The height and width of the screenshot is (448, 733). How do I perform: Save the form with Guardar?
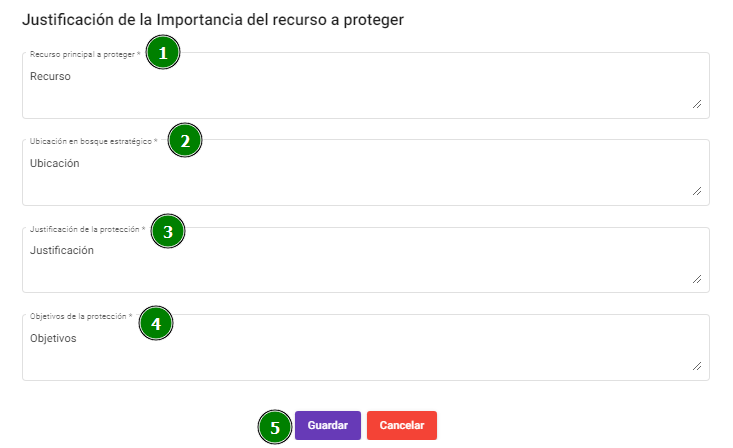pos(328,425)
